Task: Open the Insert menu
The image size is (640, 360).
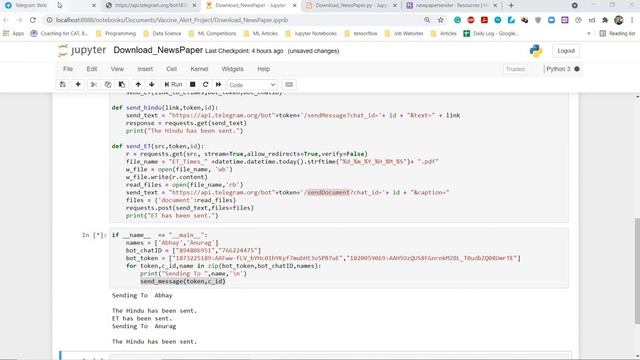Action: pyautogui.click(x=145, y=69)
